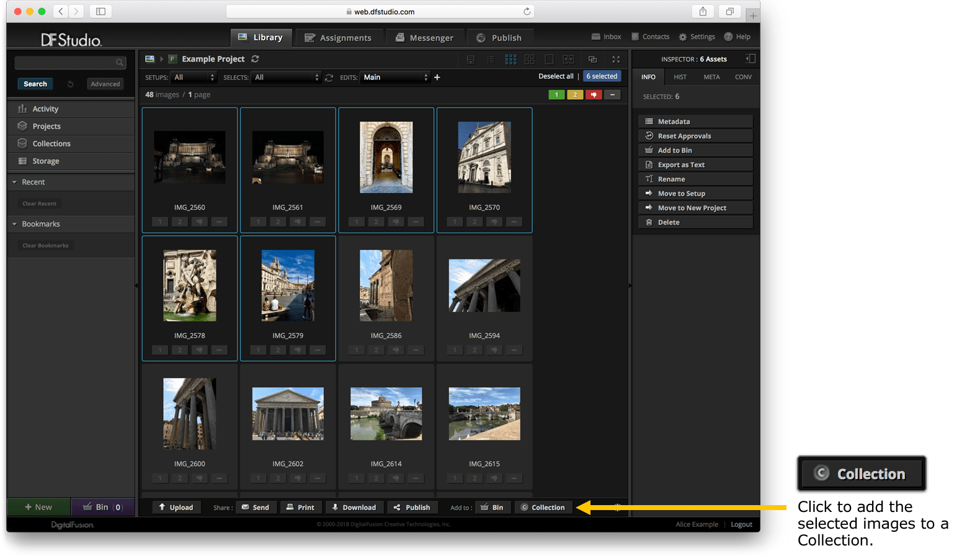Viewport: 980px width, 556px height.
Task: Click the refresh icon beside Selects dropdown
Action: click(329, 78)
